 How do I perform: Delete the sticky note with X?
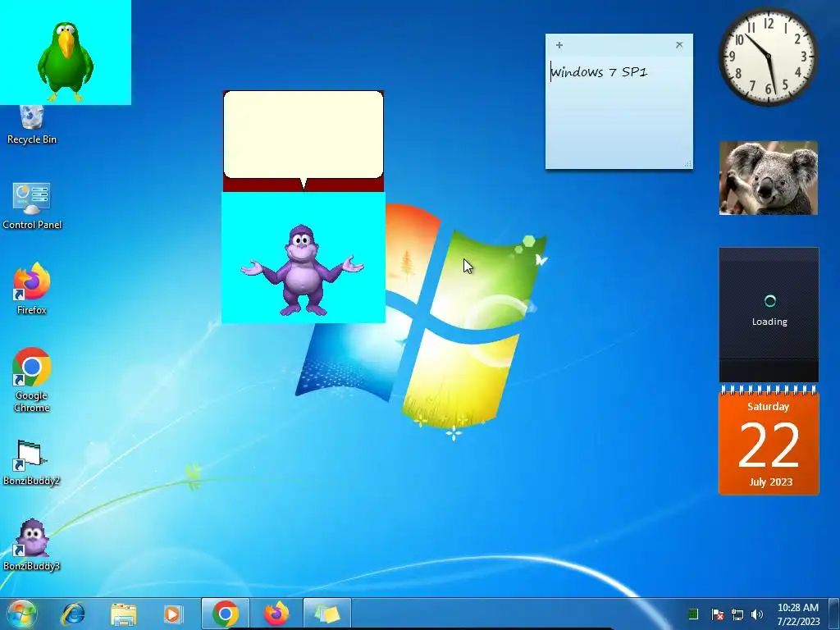point(679,45)
